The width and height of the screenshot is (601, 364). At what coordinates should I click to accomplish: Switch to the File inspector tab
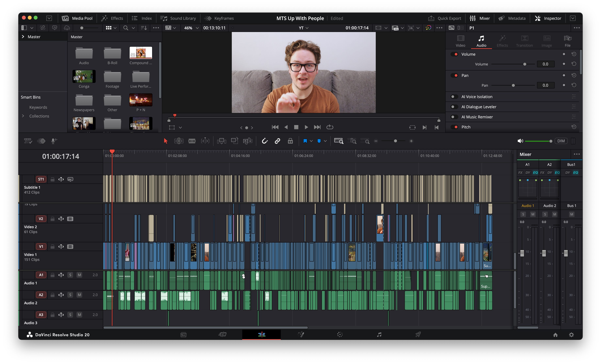tap(567, 41)
